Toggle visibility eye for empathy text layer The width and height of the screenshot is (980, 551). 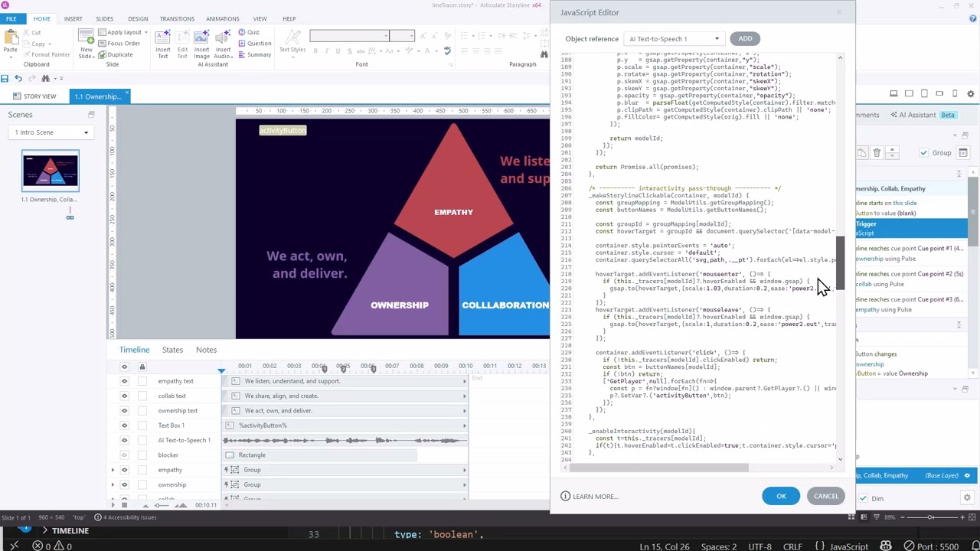point(124,381)
